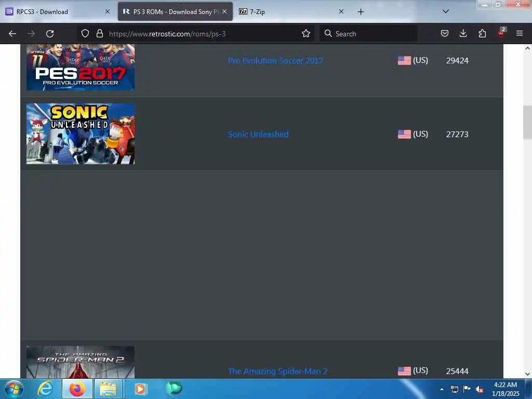Open the Windows Start menu
Image resolution: width=532 pixels, height=399 pixels.
point(14,389)
